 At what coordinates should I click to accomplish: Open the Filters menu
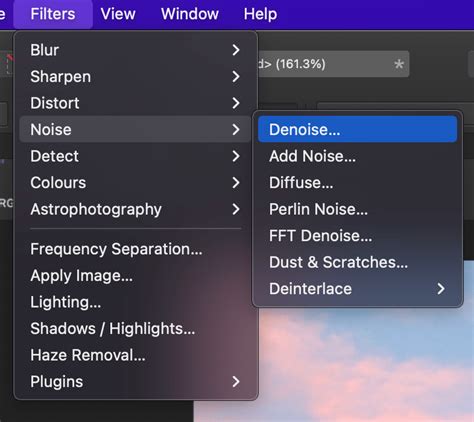[x=53, y=14]
